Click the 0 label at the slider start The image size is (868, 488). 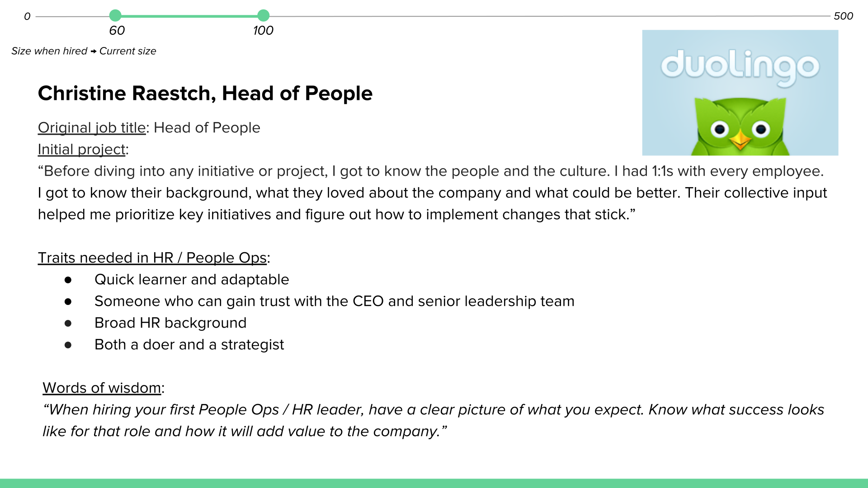pos(27,16)
